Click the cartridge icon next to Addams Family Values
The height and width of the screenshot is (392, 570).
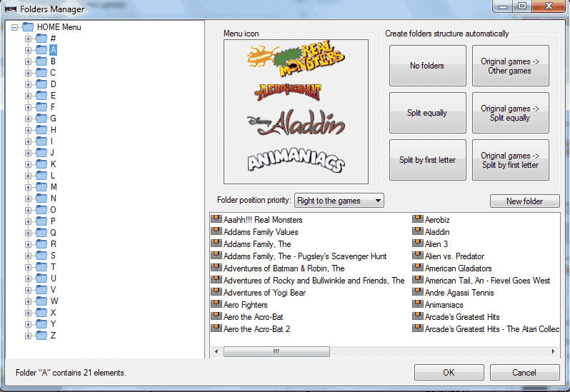[216, 231]
